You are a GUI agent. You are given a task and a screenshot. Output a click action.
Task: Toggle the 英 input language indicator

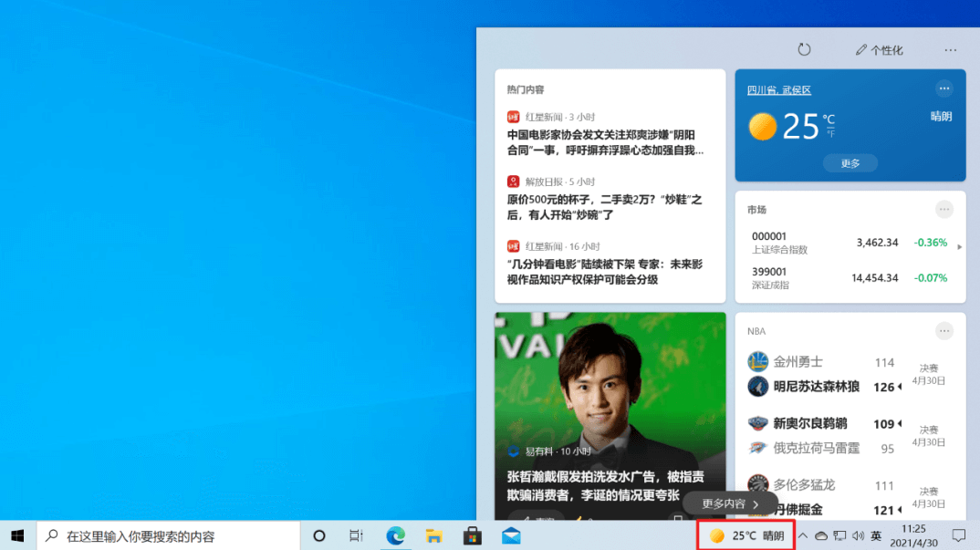876,535
